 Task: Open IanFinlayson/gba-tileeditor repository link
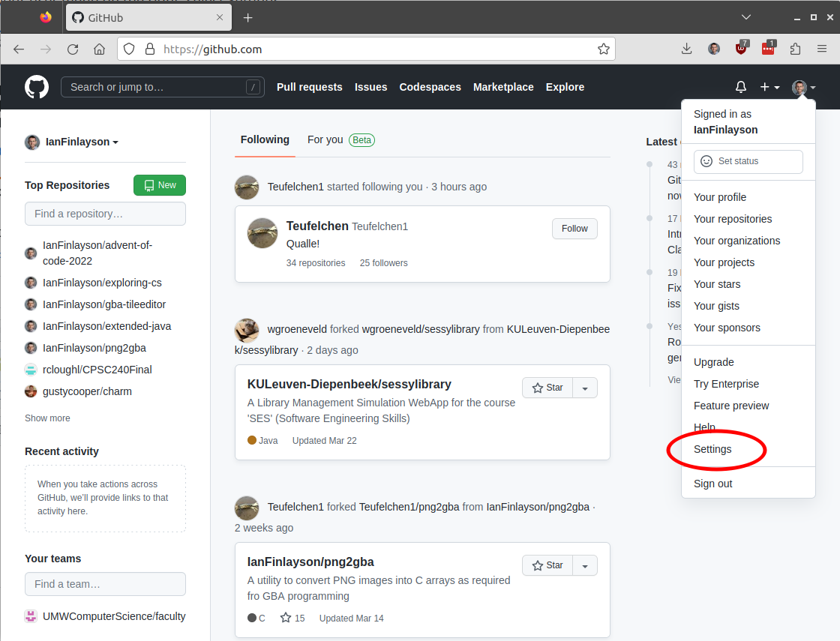coord(104,304)
